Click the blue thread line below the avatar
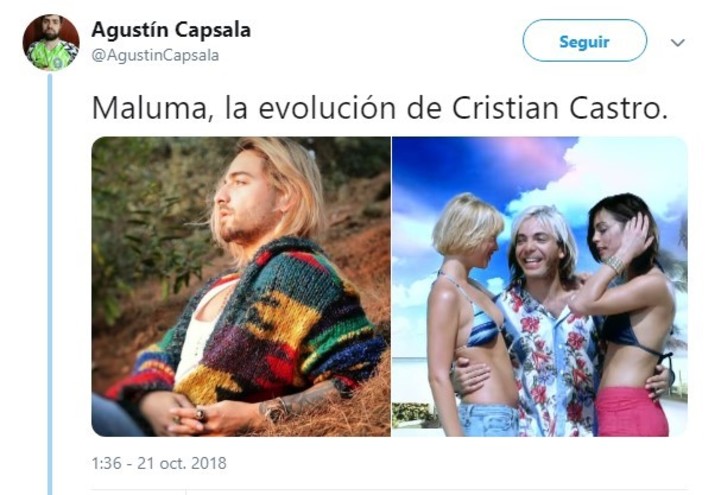 tap(50, 284)
